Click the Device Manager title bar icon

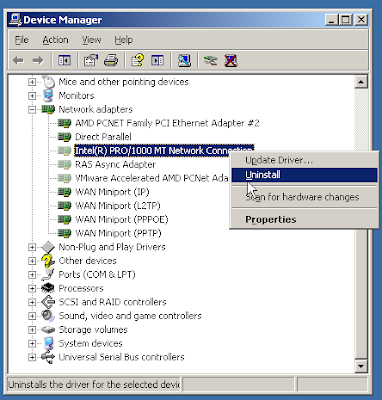[x=15, y=20]
